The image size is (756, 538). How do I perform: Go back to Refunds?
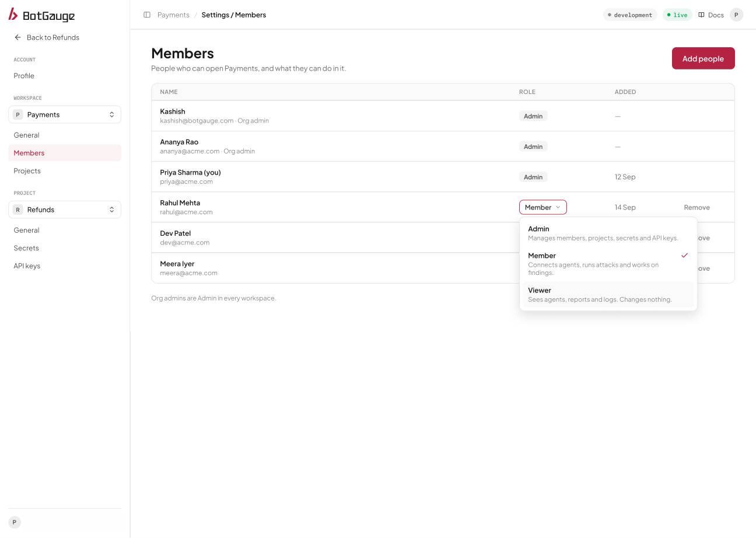point(47,37)
